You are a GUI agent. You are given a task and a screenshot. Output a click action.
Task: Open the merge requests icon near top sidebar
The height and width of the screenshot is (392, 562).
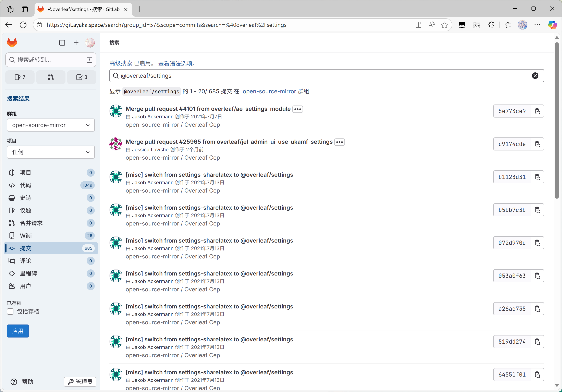click(51, 77)
